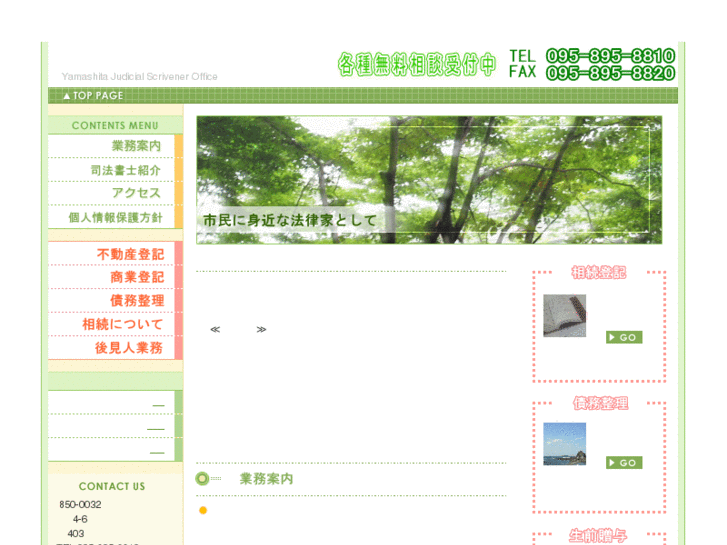Click the CONTENTS MENU heading

(115, 125)
